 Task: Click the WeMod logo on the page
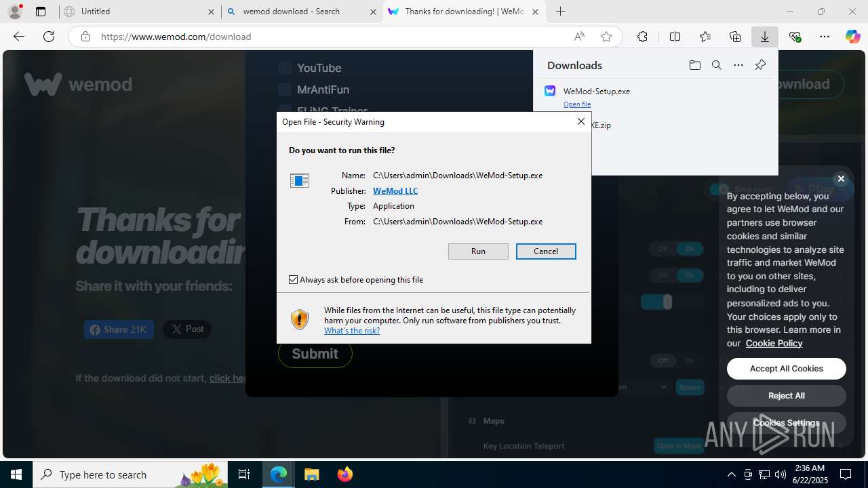point(78,85)
